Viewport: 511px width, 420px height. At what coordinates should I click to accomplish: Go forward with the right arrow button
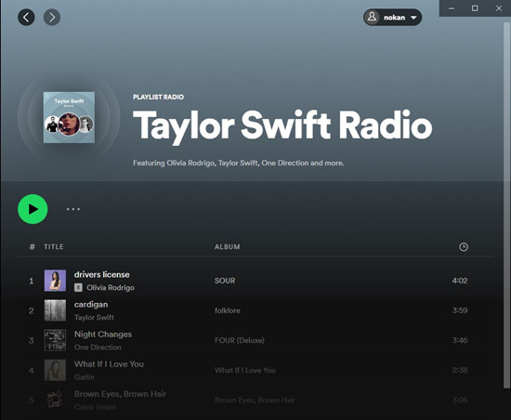52,18
